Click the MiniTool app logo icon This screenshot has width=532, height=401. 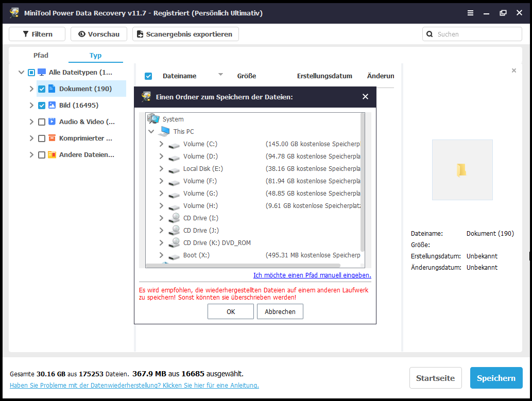click(14, 13)
